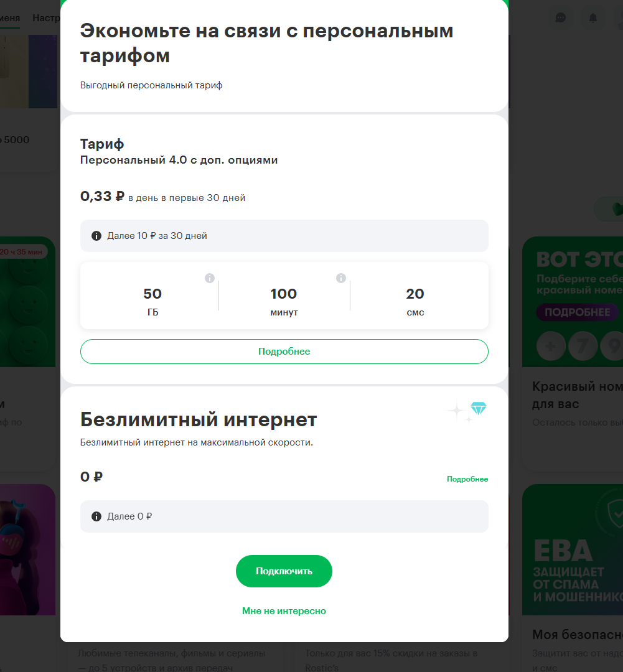Switch to the Настройки tab
Image resolution: width=623 pixels, height=672 pixels.
click(46, 18)
